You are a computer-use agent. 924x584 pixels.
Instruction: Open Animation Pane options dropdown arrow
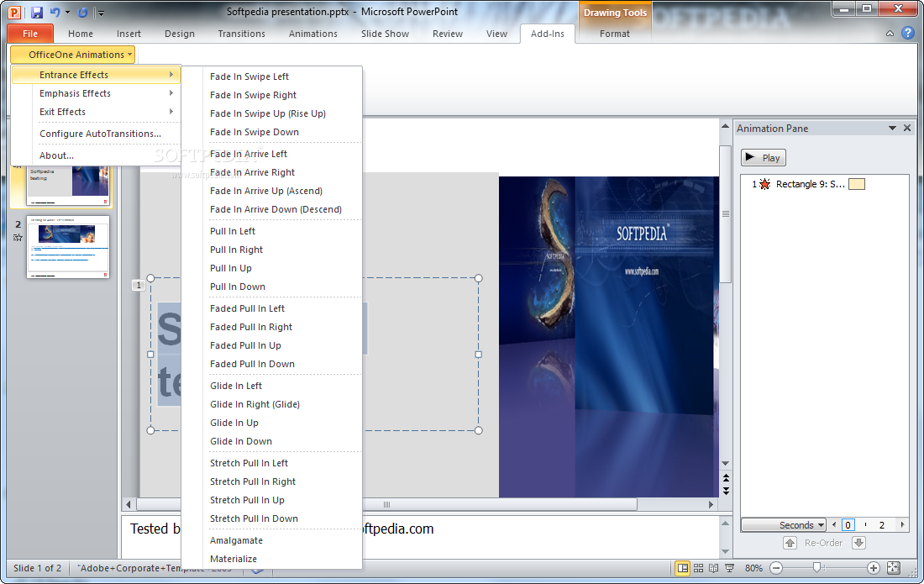tap(892, 128)
